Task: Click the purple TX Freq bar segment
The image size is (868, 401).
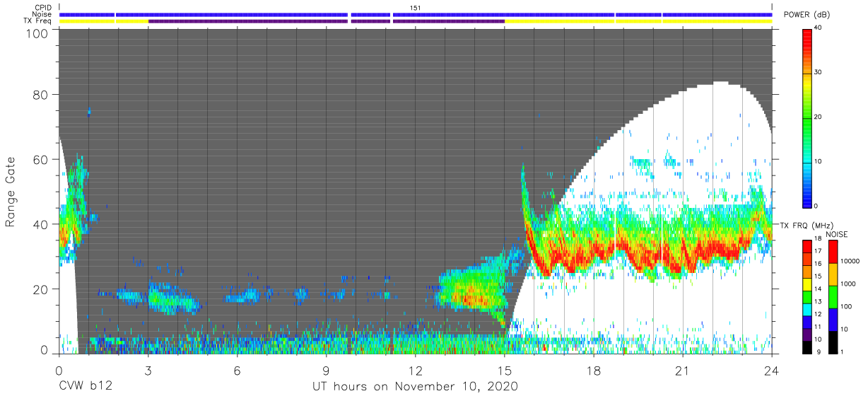Action: click(327, 21)
